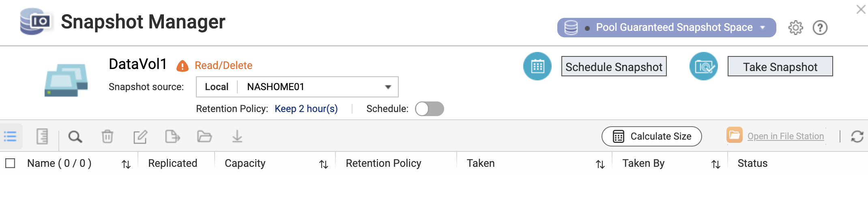This screenshot has height=207, width=868.
Task: Click the download arrow icon
Action: (237, 136)
